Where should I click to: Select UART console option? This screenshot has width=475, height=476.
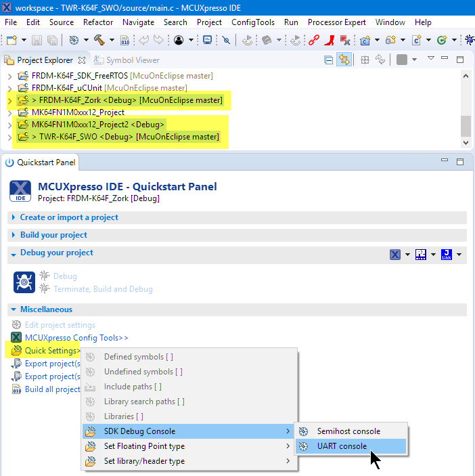(342, 446)
